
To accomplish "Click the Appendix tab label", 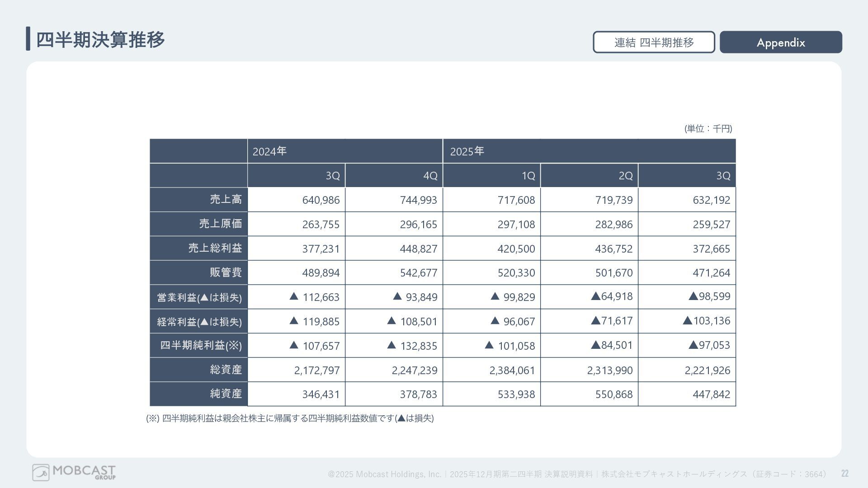I will point(781,42).
